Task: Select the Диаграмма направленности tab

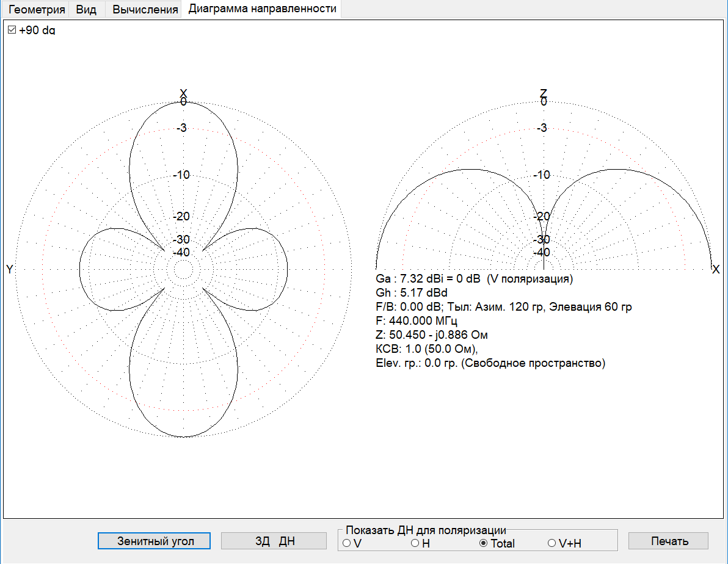Action: pyautogui.click(x=263, y=9)
